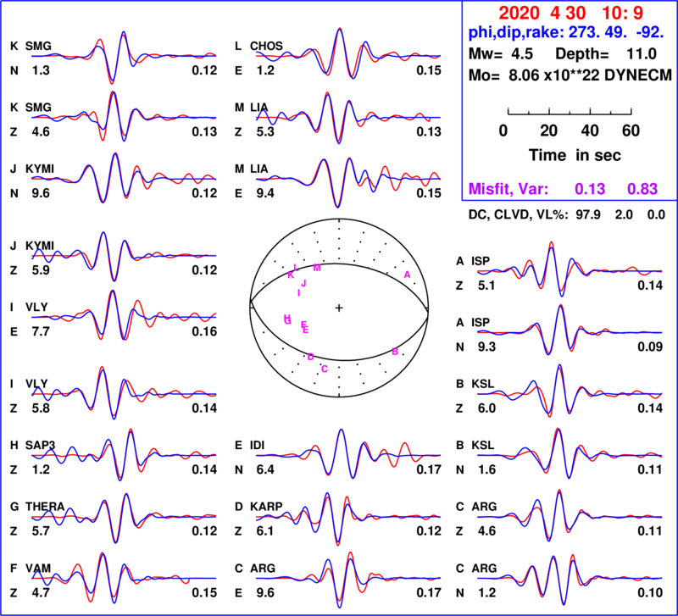Viewport: 678px width, 616px height.
Task: Click the SMG N waveform trace
Action: pyautogui.click(x=124, y=56)
